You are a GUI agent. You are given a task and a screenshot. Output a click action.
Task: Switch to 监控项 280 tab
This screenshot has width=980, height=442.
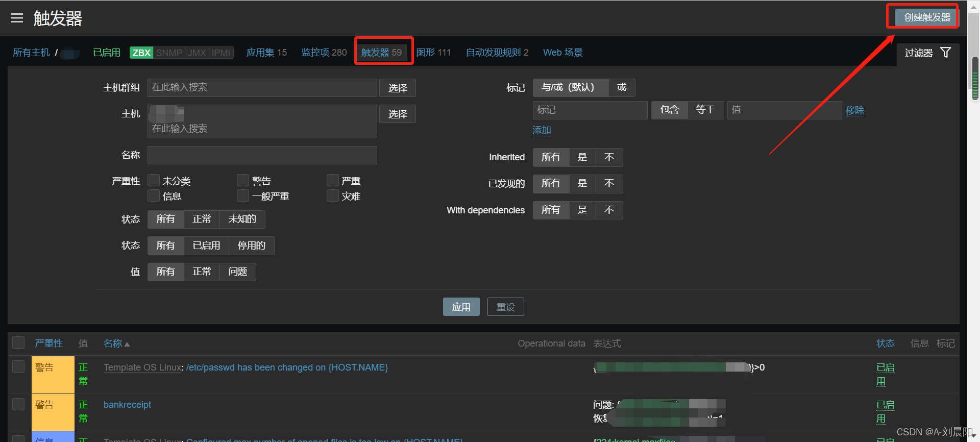(x=324, y=53)
